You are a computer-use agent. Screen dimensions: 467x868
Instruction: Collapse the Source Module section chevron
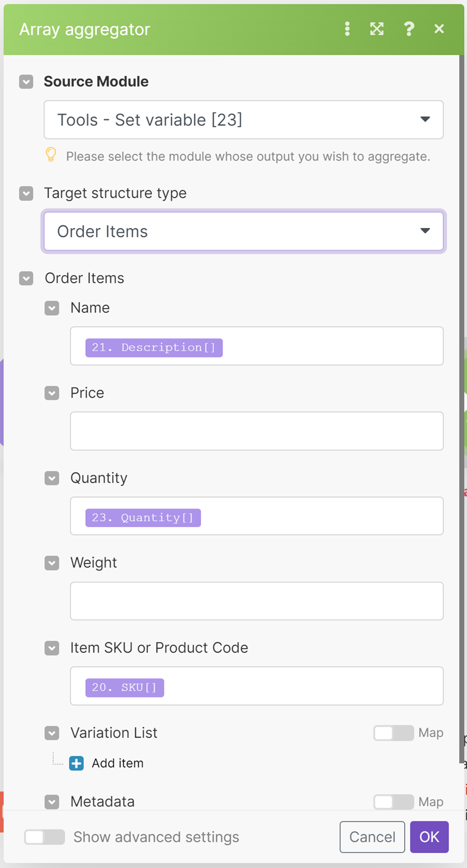26,82
